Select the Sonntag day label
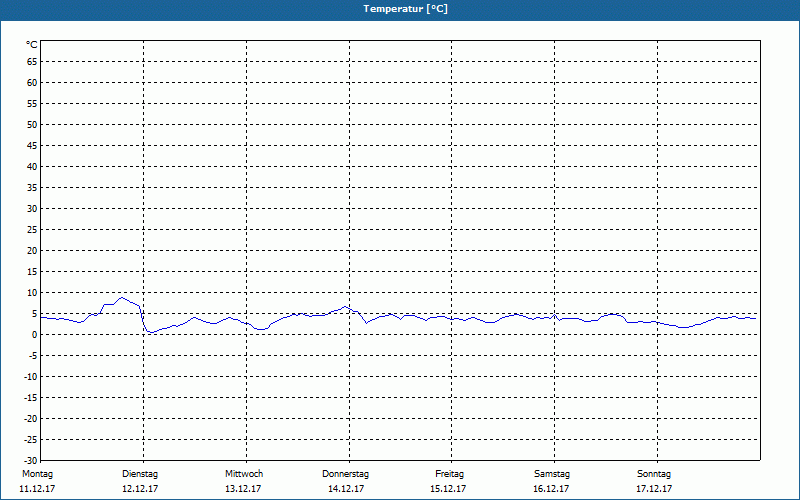The image size is (800, 500). [654, 474]
